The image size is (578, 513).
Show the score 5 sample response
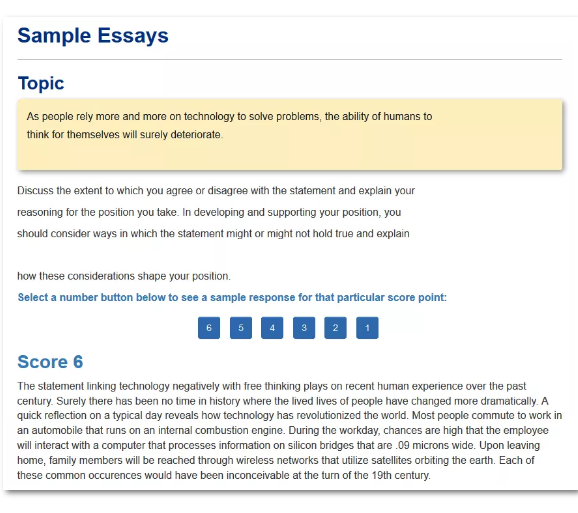(x=241, y=328)
